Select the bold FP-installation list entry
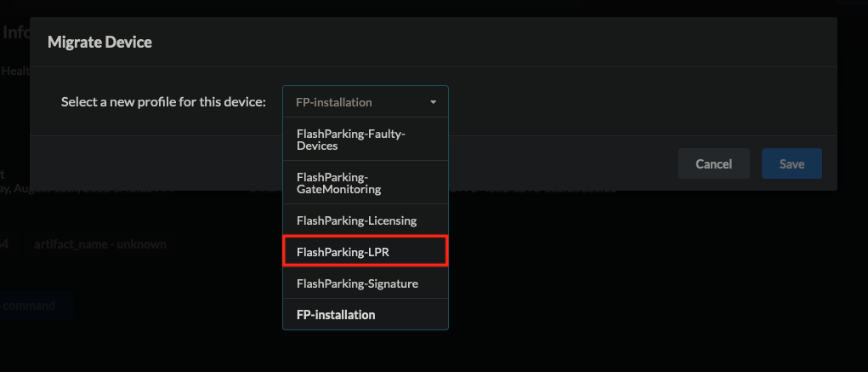868x372 pixels. point(366,314)
